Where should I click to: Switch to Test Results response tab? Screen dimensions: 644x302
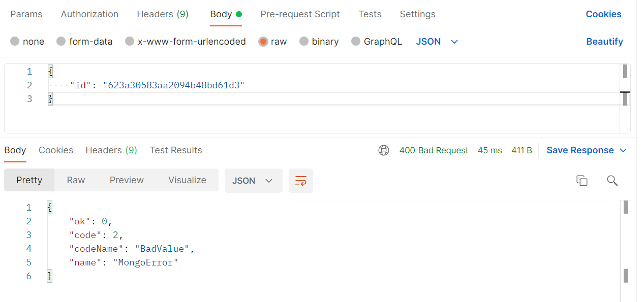tap(176, 150)
